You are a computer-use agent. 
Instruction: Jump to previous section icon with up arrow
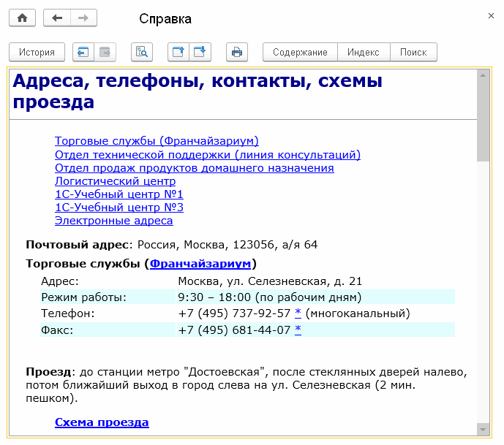click(178, 52)
